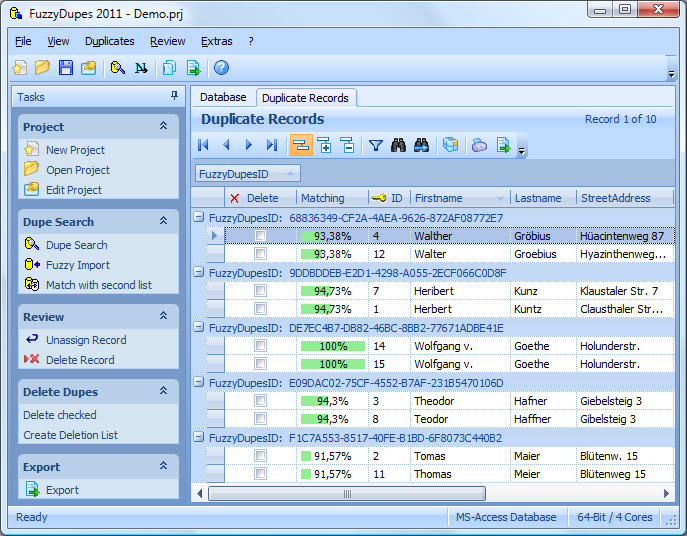
Task: Collapse the Dupe Search task section
Action: (163, 220)
